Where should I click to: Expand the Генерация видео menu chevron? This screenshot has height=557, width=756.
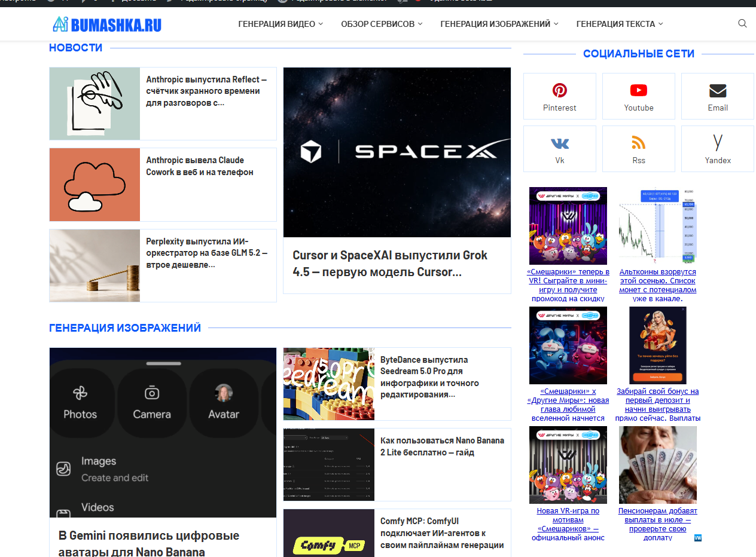(321, 24)
